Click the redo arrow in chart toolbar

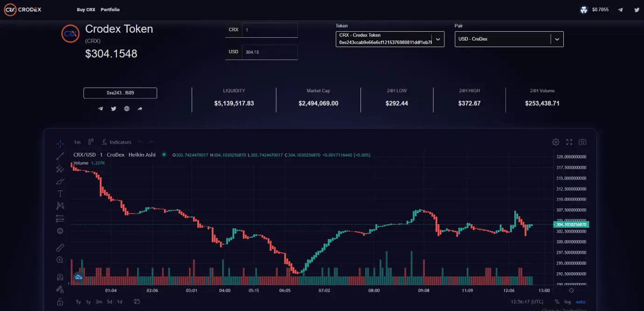(151, 142)
